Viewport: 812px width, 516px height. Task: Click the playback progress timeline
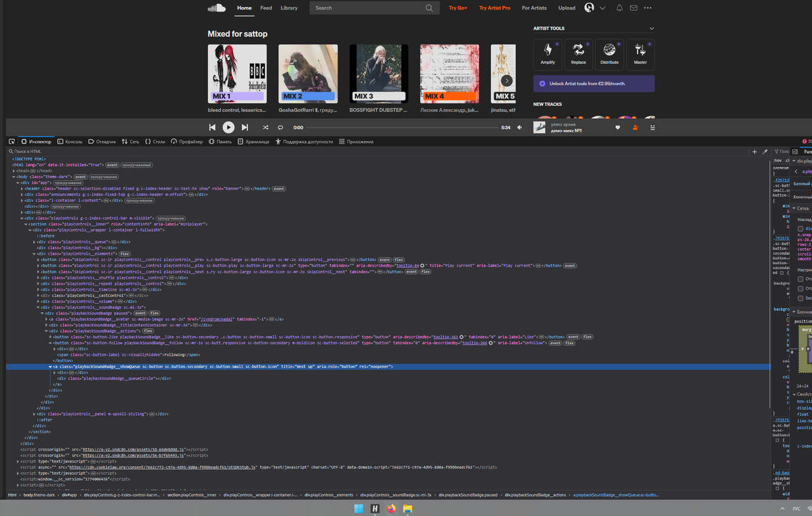[403, 128]
